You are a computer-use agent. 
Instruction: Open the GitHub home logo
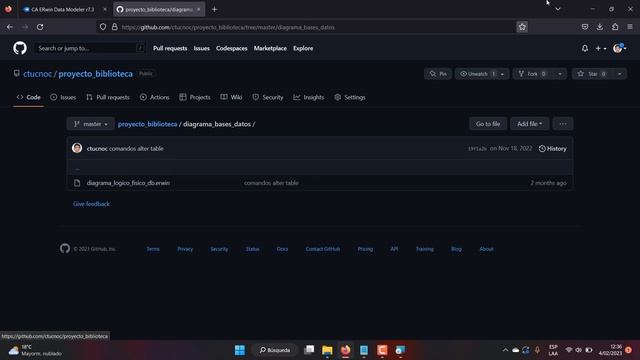click(20, 48)
